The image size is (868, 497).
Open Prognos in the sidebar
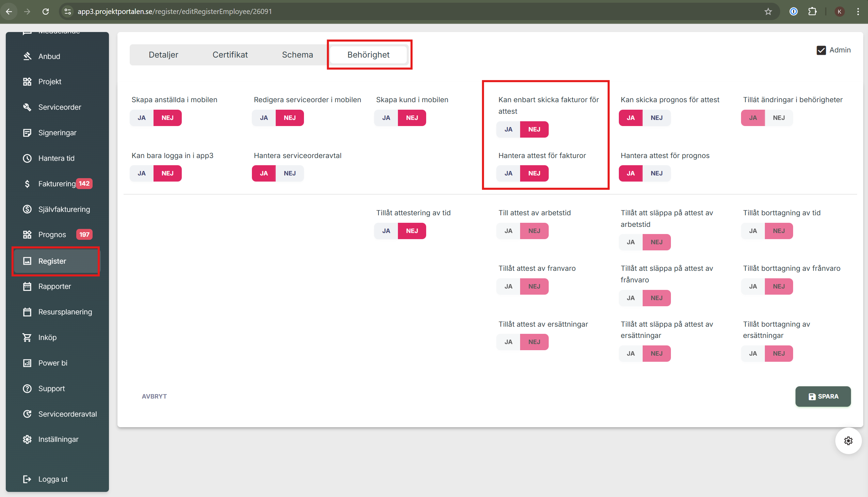tap(52, 234)
